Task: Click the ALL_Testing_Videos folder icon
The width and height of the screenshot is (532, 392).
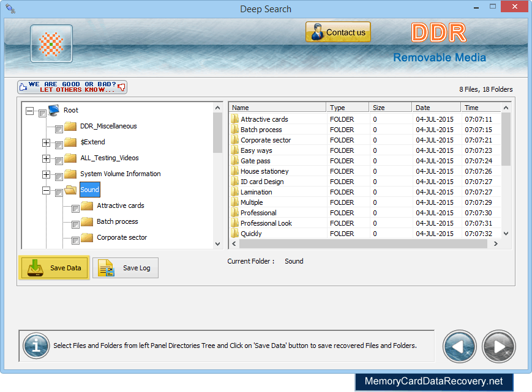Action: click(x=70, y=158)
